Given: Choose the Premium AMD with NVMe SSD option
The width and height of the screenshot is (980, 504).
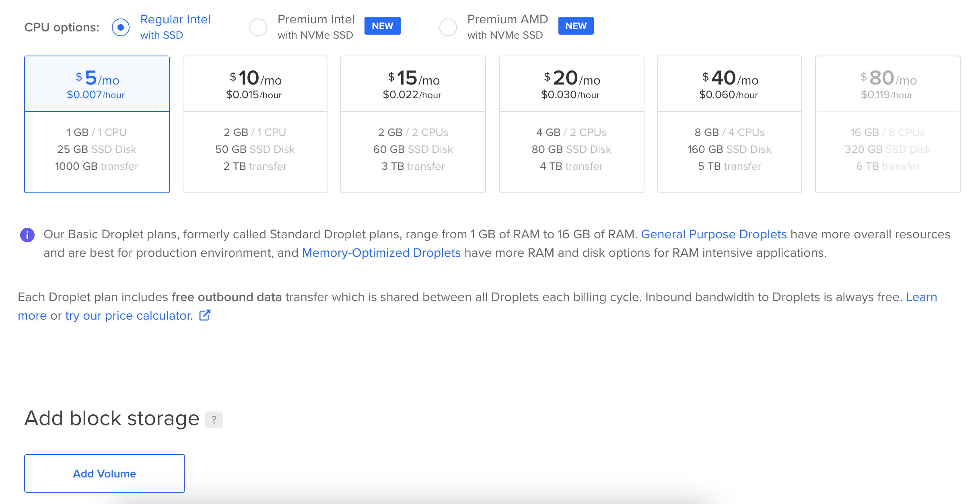Looking at the screenshot, I should tap(448, 27).
